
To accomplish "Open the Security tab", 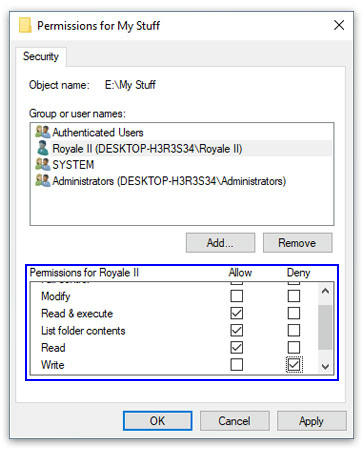I will pyautogui.click(x=41, y=56).
